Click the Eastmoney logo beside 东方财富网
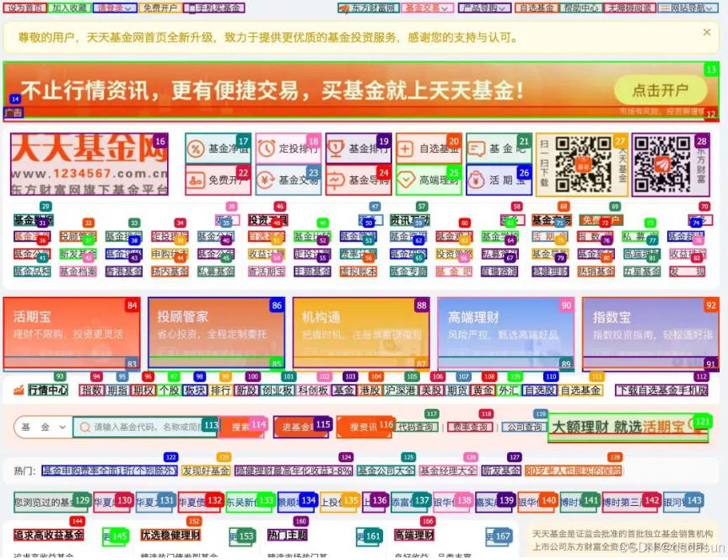The width and height of the screenshot is (728, 560). 344,8
